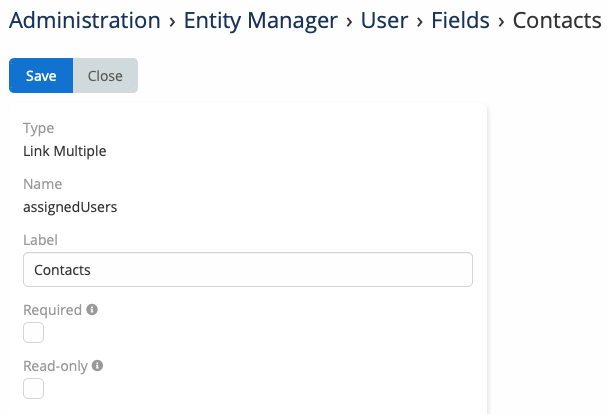
Task: Toggle the Read-only checkbox
Action: [34, 389]
